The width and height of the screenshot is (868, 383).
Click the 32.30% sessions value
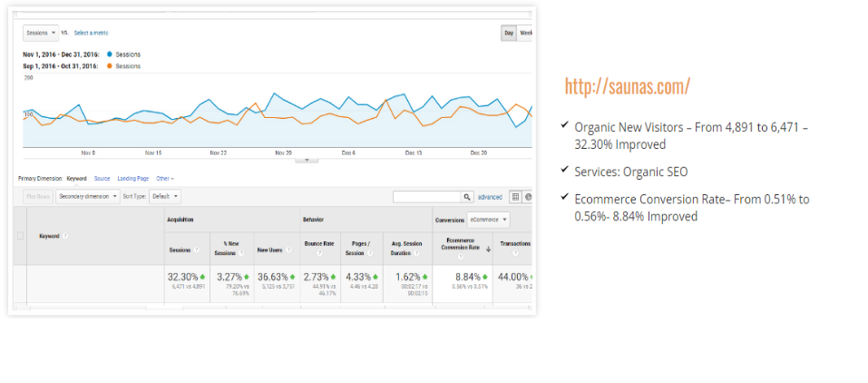click(182, 277)
